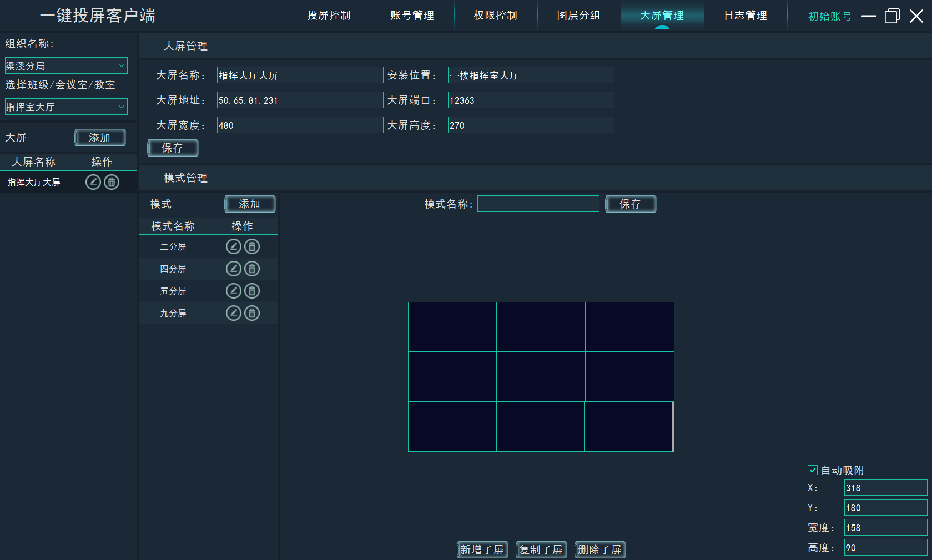Focus the X coordinate field
Screen dimensions: 932x560
coord(885,487)
